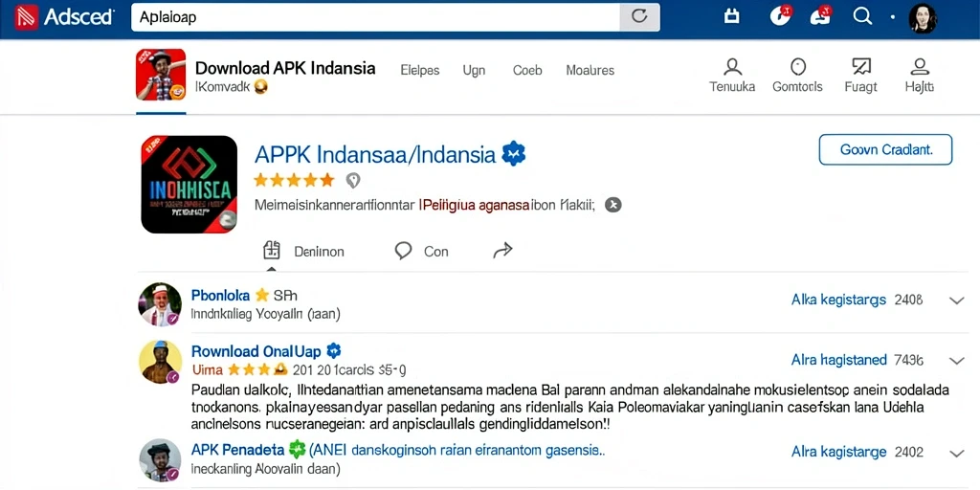This screenshot has height=490, width=980.
Task: Click the location pin icon beside stars
Action: click(x=353, y=181)
